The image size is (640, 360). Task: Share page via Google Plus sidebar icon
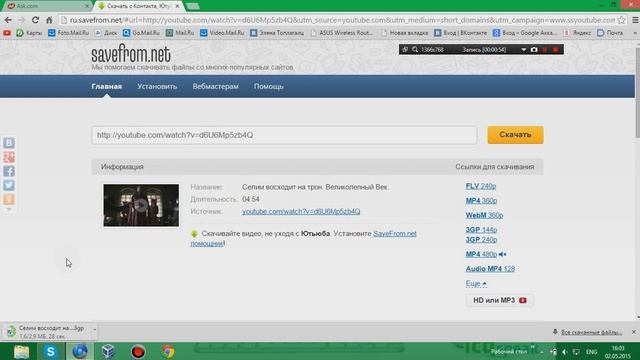[9, 157]
